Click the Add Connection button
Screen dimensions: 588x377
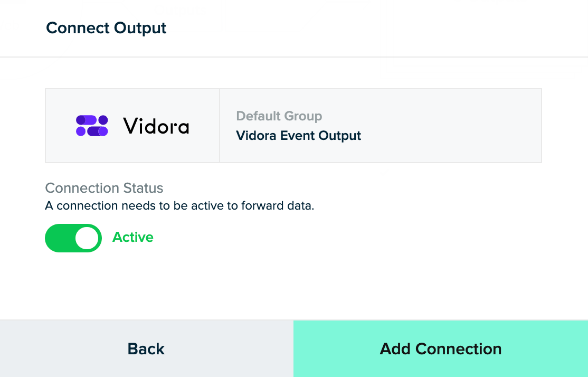click(x=441, y=348)
